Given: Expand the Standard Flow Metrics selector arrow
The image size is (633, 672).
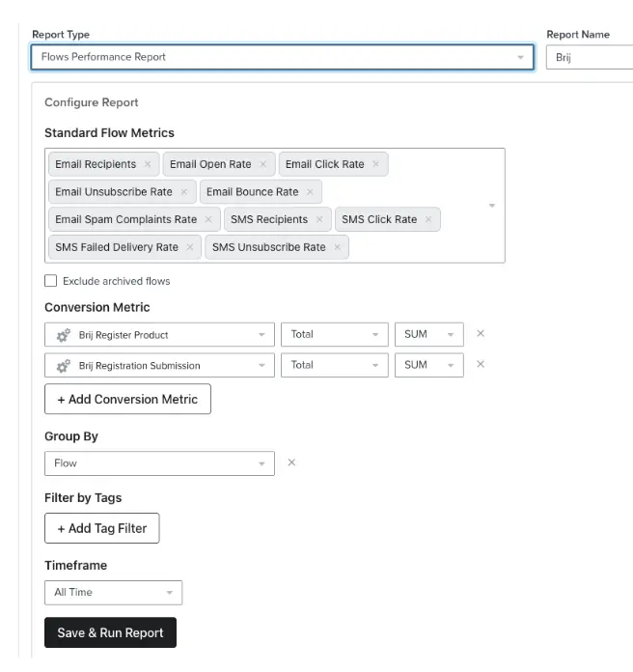Looking at the screenshot, I should click(492, 206).
